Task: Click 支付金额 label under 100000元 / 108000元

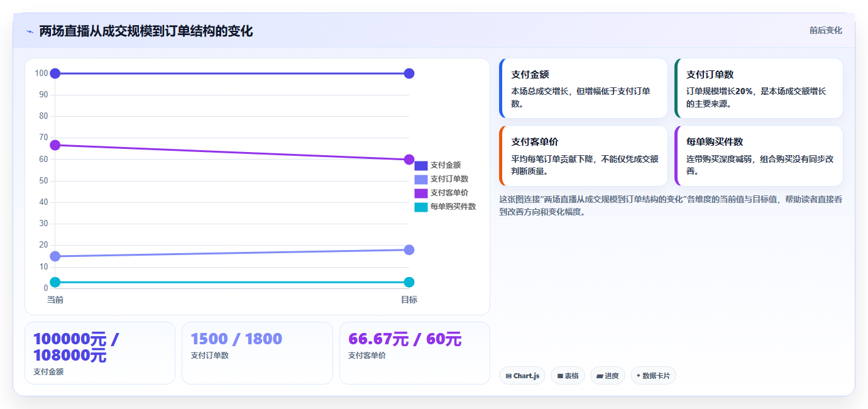Action: click(x=48, y=372)
